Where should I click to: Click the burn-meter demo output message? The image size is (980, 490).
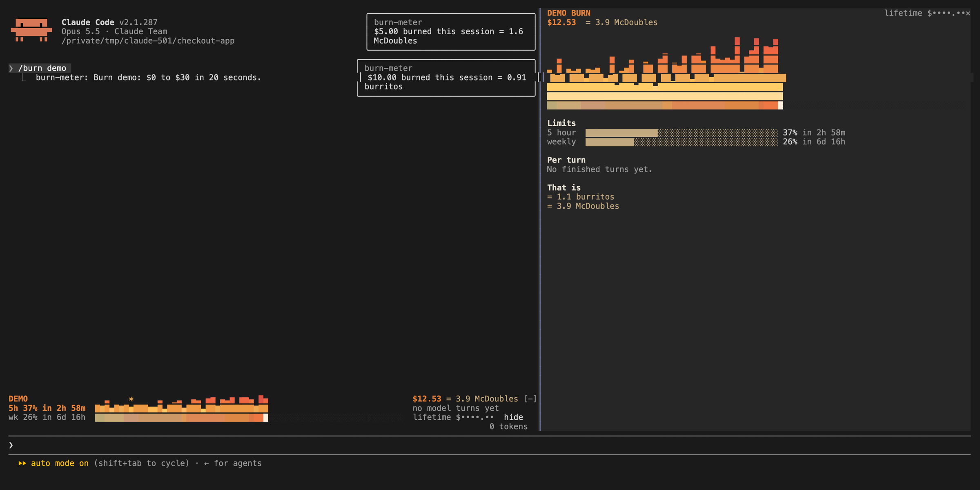tap(148, 78)
